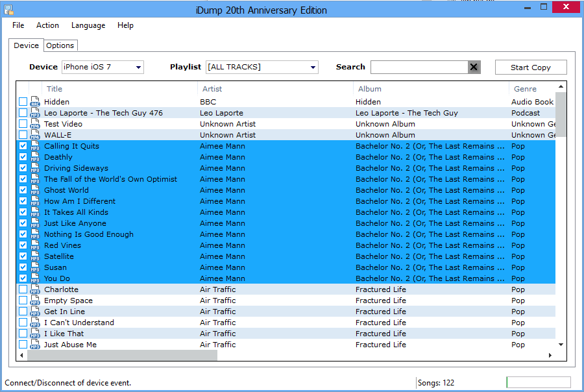This screenshot has width=584, height=392.
Task: Clear search with the X icon
Action: [474, 67]
